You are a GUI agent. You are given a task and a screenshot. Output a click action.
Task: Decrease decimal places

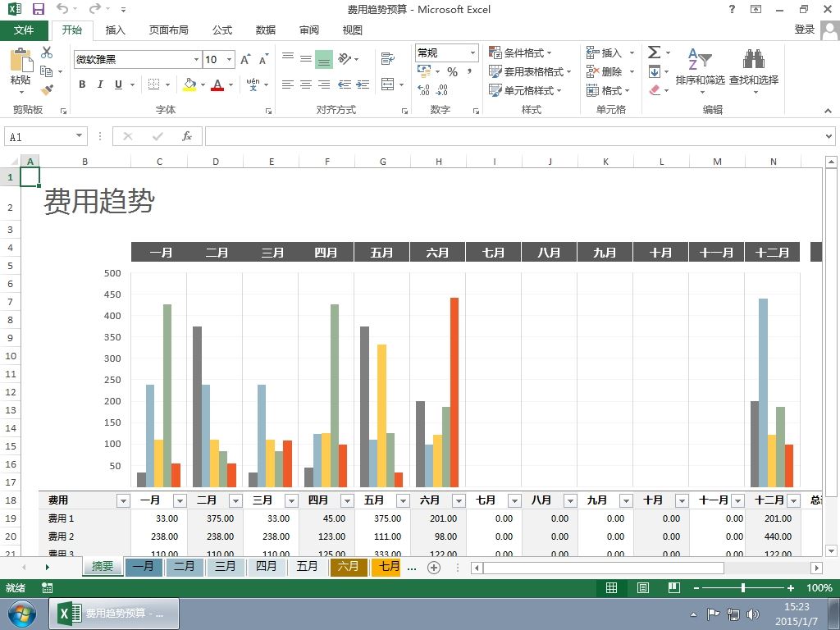(x=442, y=90)
